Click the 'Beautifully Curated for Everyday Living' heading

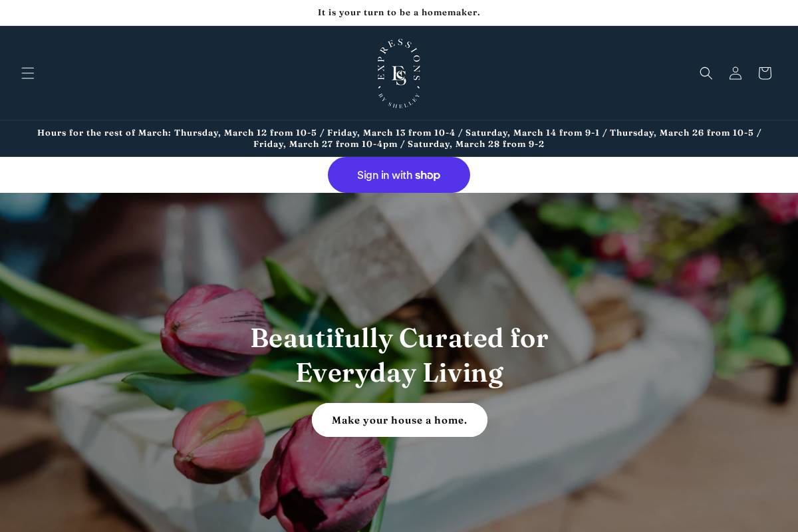coord(399,355)
